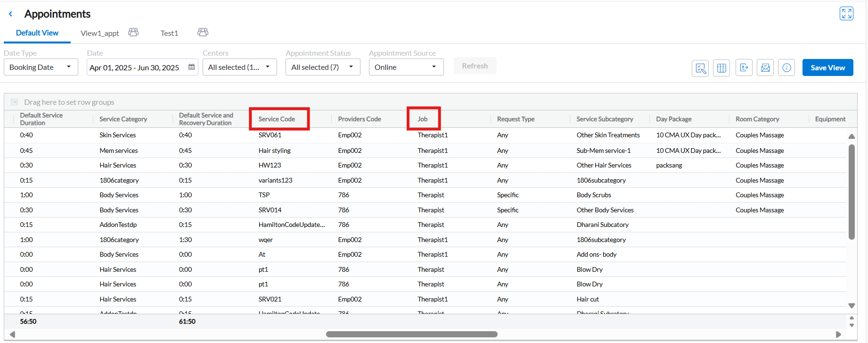Switch to the View1_appt tab
Image resolution: width=868 pixels, height=343 pixels.
[x=100, y=33]
